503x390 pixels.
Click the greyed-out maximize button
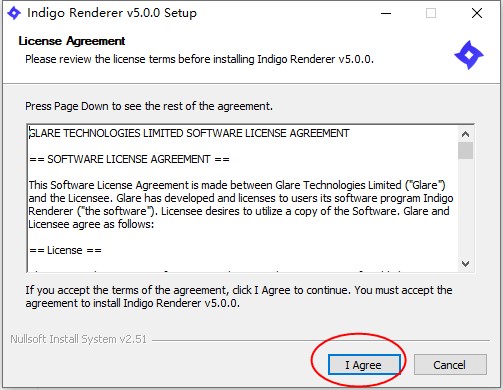(x=431, y=13)
